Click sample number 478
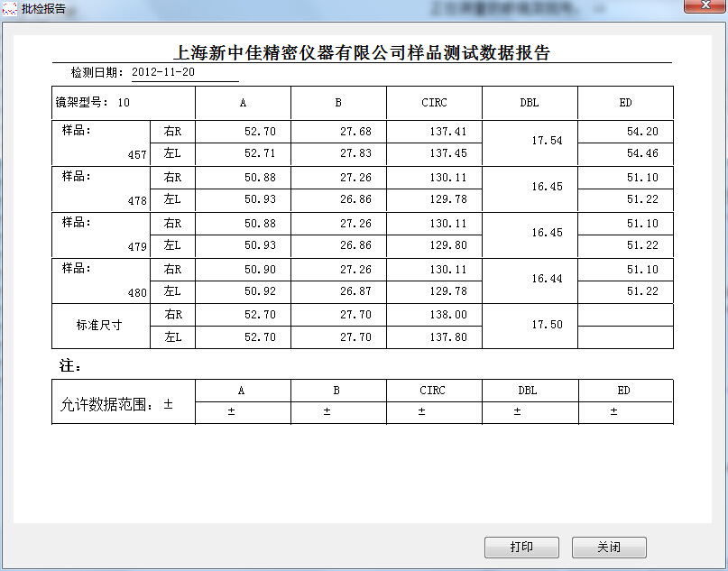Image resolution: width=728 pixels, height=571 pixels. point(137,201)
